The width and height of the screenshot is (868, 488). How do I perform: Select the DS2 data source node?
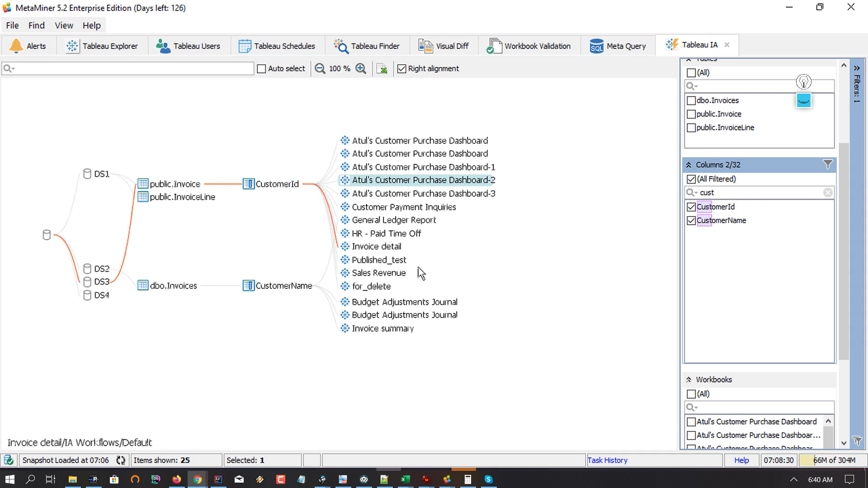point(97,269)
